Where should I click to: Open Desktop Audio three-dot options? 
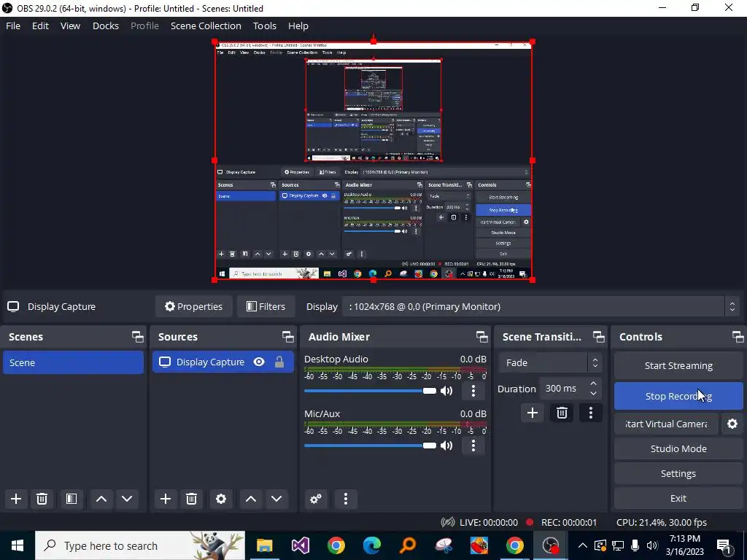point(473,391)
